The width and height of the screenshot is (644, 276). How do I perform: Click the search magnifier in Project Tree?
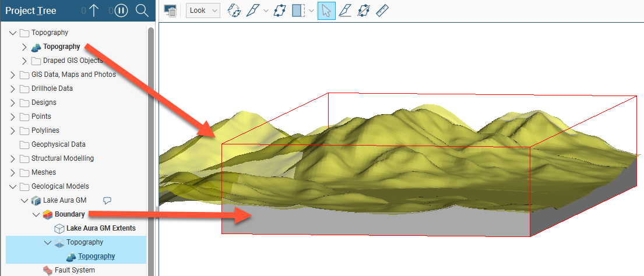(x=142, y=10)
